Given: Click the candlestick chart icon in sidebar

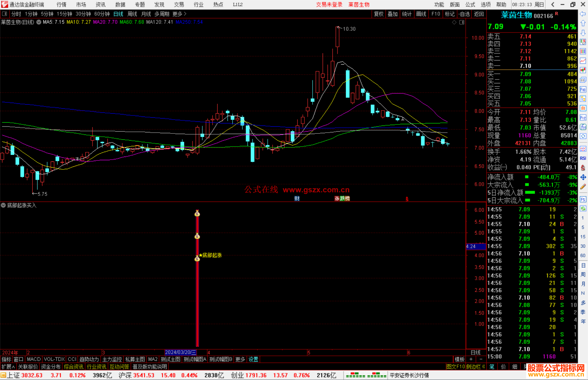Looking at the screenshot, I should [583, 70].
